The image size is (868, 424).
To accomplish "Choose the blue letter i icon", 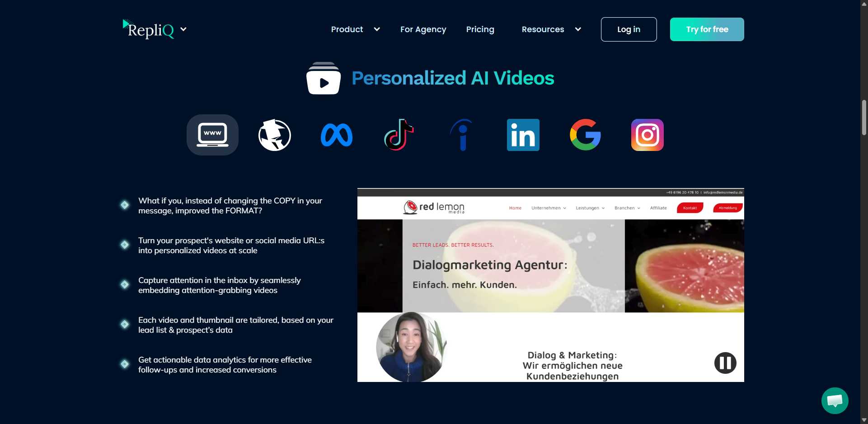I will point(461,135).
